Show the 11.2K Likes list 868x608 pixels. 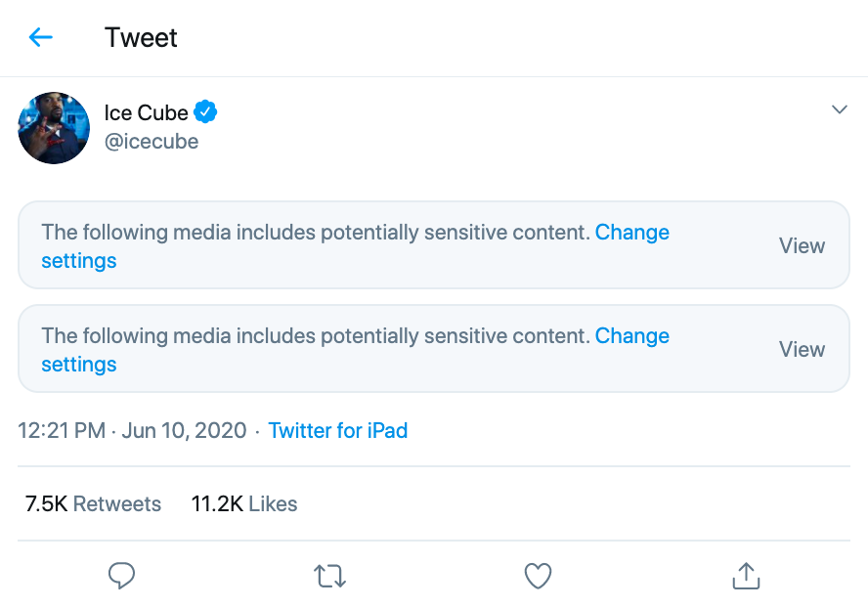(244, 504)
